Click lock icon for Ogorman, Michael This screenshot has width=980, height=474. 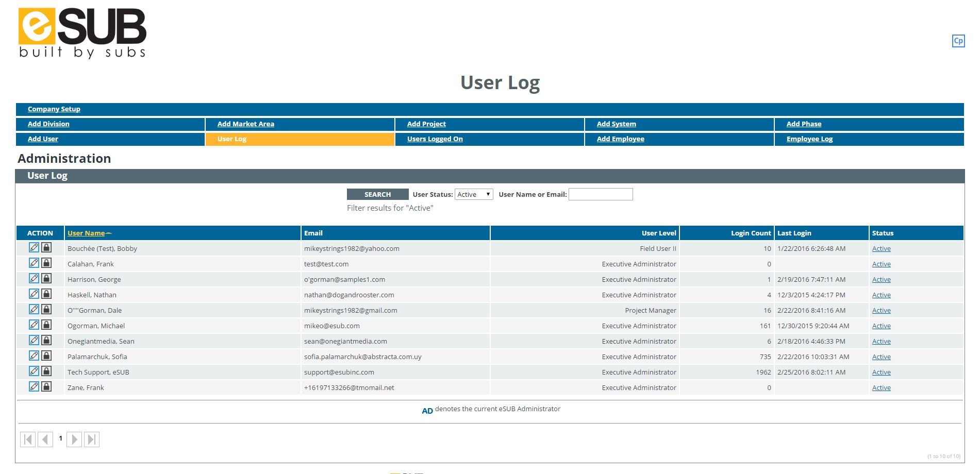point(46,325)
